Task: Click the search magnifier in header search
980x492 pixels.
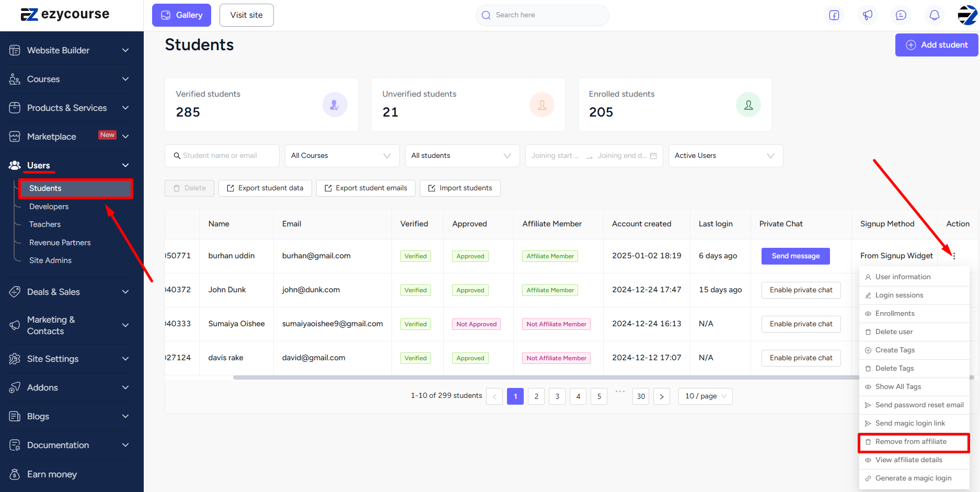Action: pyautogui.click(x=486, y=15)
